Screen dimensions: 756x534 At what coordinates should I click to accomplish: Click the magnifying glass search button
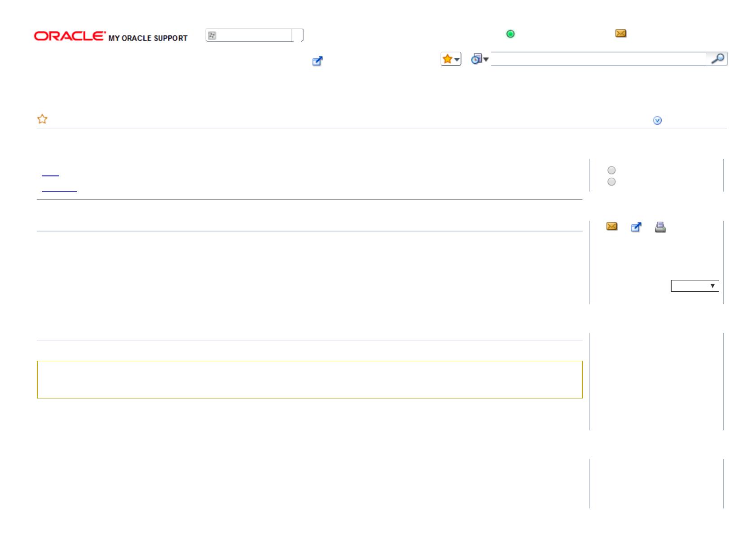[717, 59]
